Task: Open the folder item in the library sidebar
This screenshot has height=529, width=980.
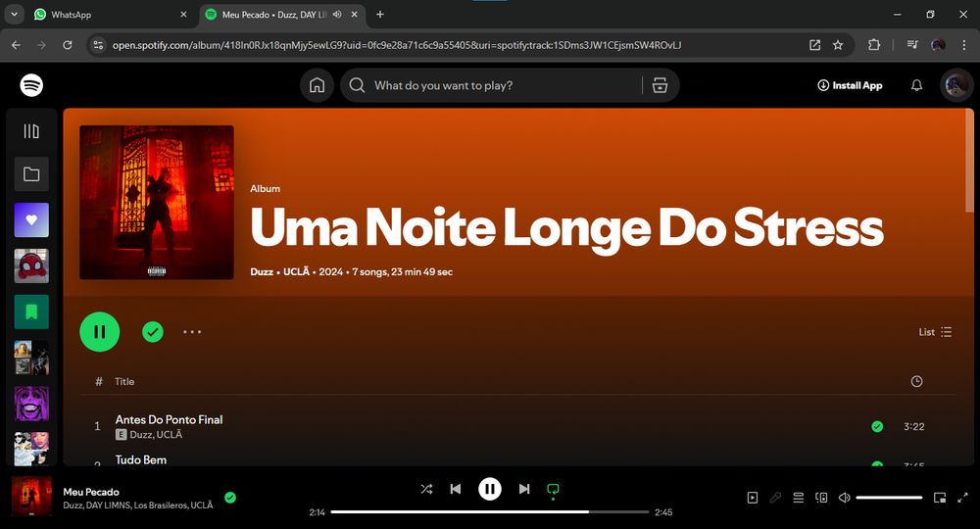Action: point(31,174)
